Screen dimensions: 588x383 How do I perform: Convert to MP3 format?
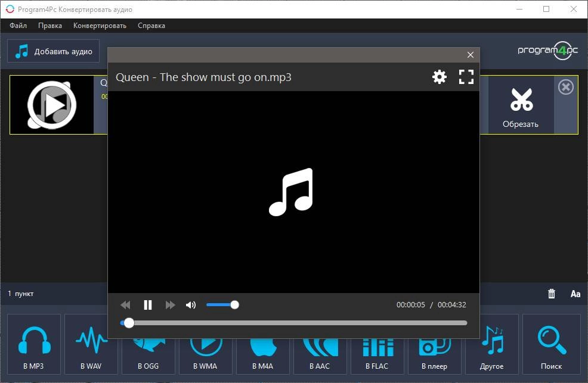(x=34, y=344)
